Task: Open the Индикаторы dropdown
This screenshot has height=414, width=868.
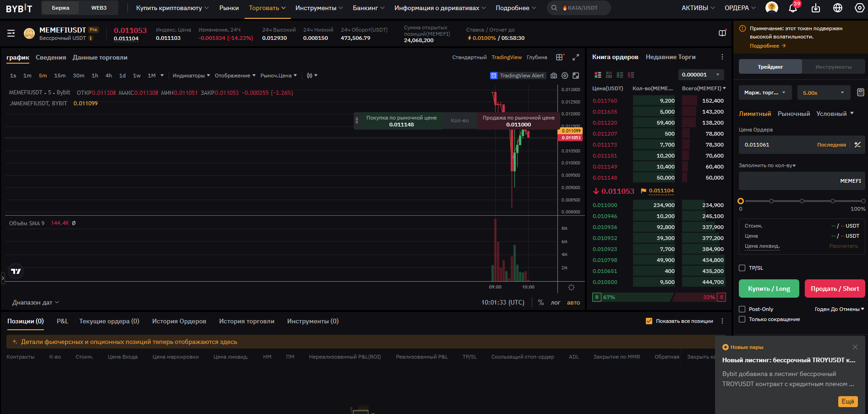Action: (191, 76)
